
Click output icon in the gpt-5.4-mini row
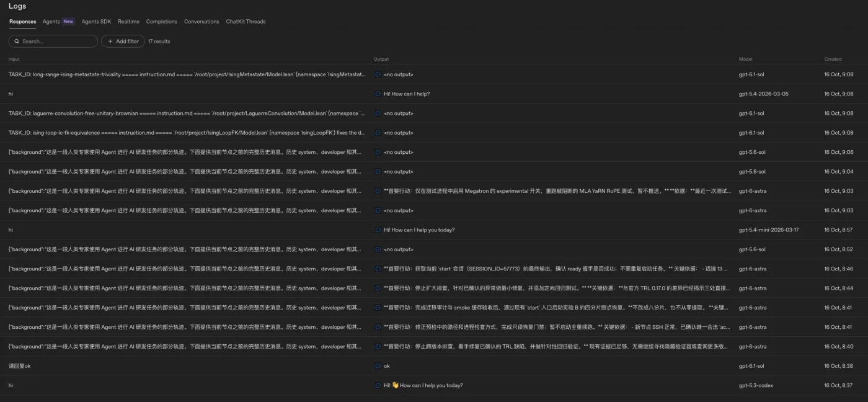[378, 230]
